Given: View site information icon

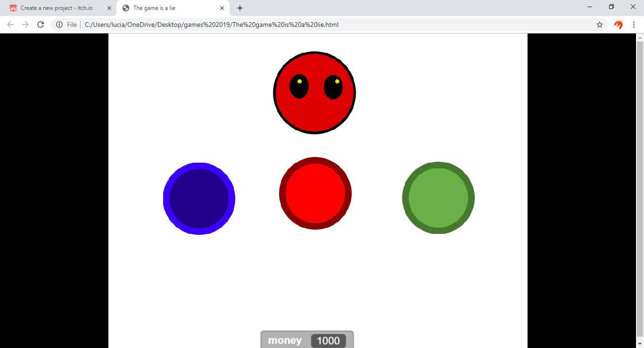Looking at the screenshot, I should tap(59, 25).
